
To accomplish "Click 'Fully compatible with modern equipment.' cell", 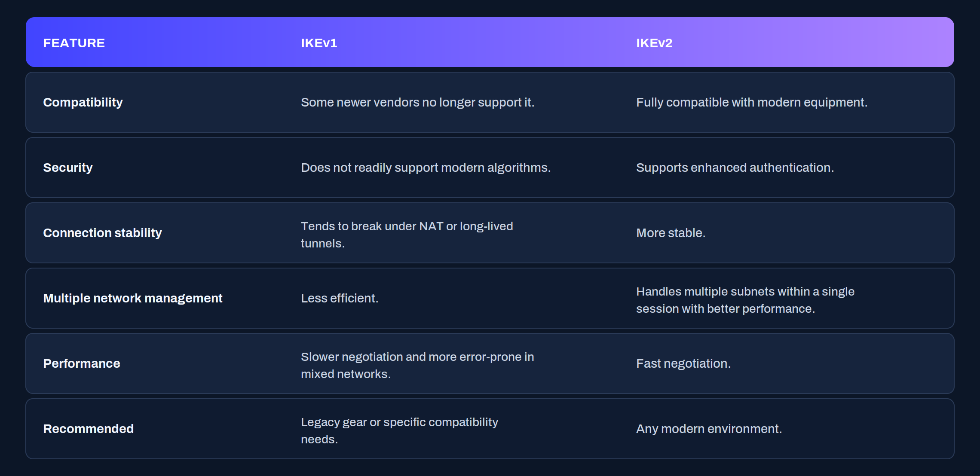I will (x=752, y=102).
